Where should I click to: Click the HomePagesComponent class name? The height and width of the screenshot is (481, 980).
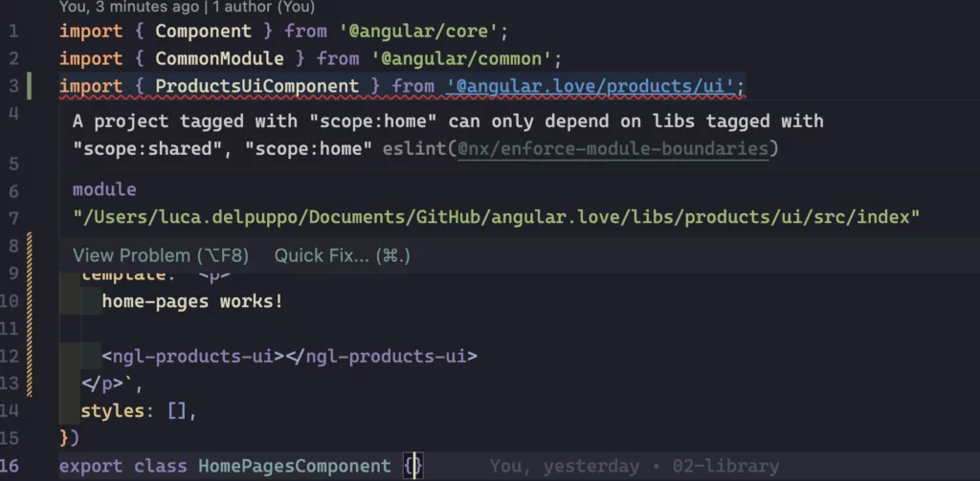[x=295, y=467]
